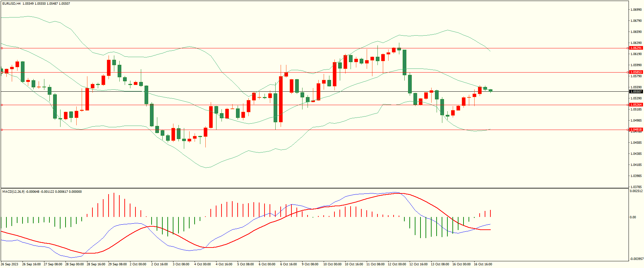Select the 1.05853 horizontal line label
Screen dimensions: 644x268
(x=636, y=72)
